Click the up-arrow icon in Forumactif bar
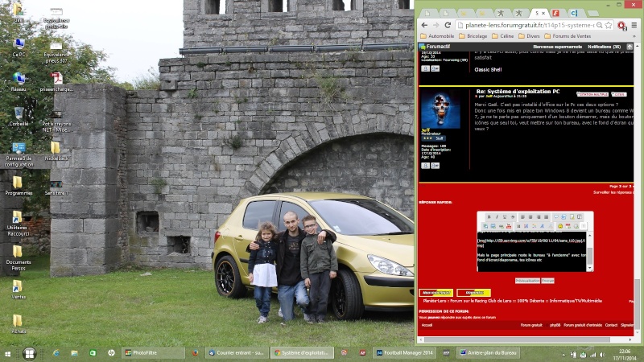Image resolution: width=644 pixels, height=362 pixels. tap(630, 47)
